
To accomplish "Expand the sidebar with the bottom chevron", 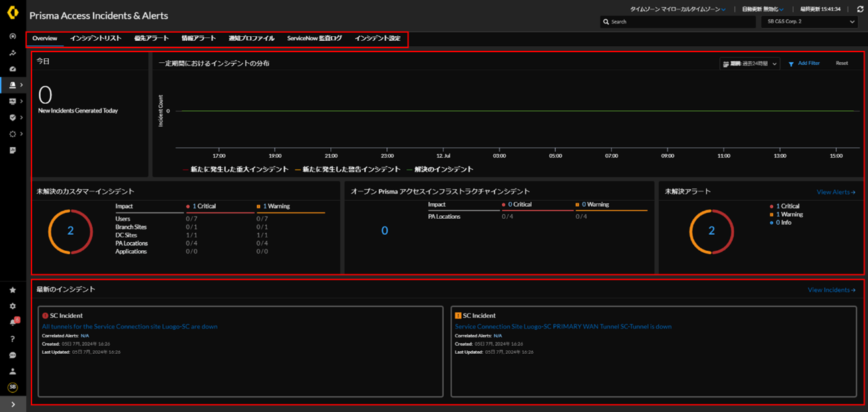I will (x=13, y=405).
